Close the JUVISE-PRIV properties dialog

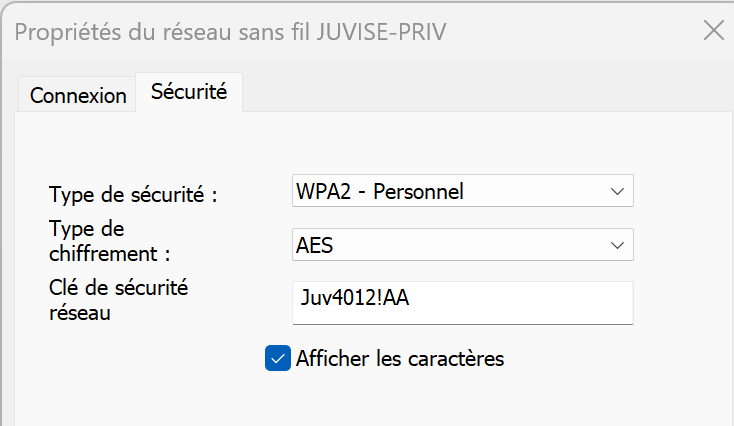[x=713, y=30]
